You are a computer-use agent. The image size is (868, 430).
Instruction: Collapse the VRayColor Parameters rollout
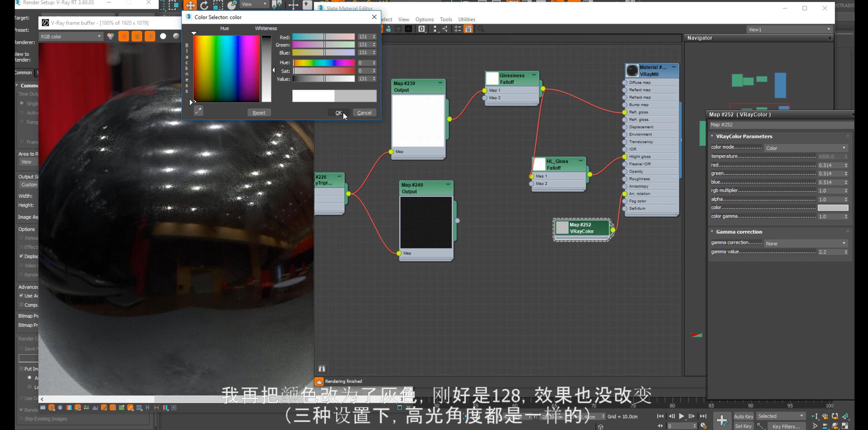tap(744, 136)
